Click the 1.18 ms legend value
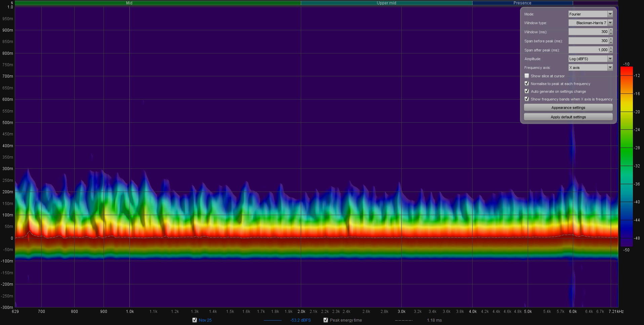 [x=434, y=320]
